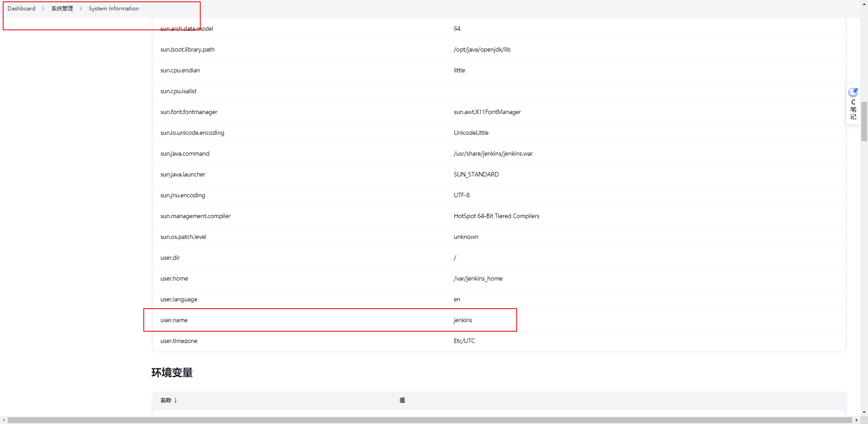The width and height of the screenshot is (868, 424).
Task: Select user.name property name
Action: pyautogui.click(x=174, y=320)
